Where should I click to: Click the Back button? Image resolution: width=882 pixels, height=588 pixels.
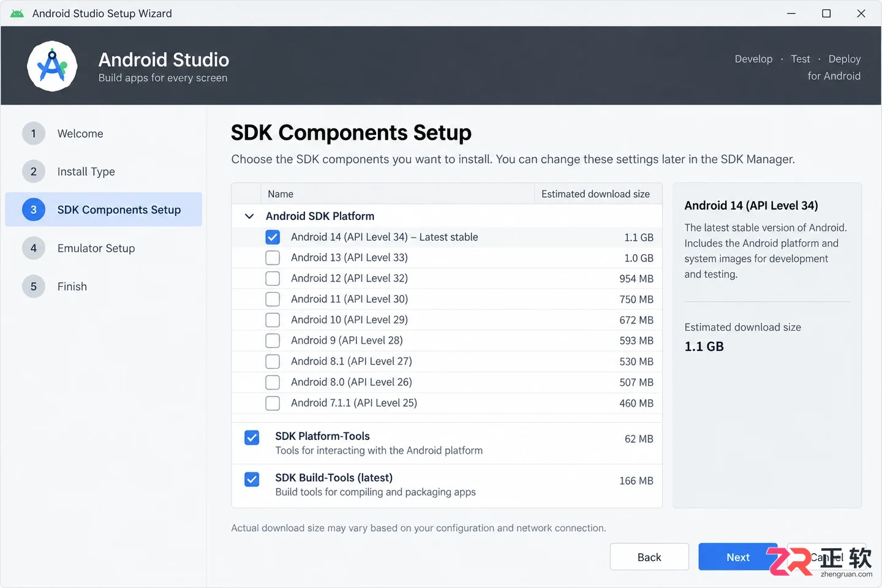[x=649, y=557]
